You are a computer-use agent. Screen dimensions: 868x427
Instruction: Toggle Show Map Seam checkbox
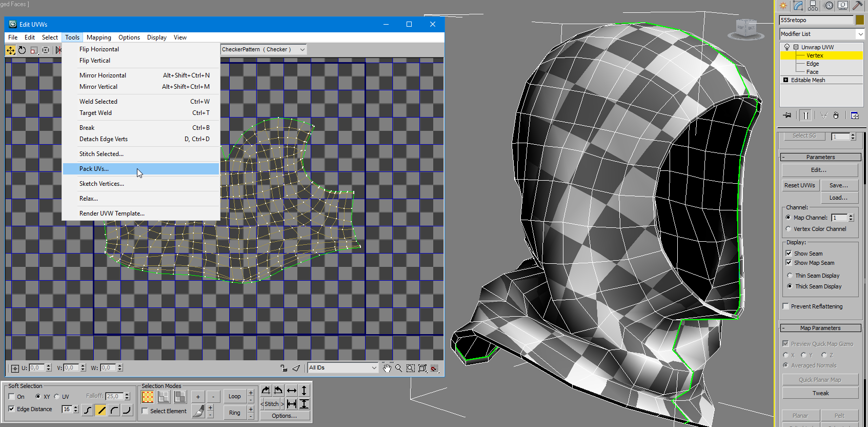[789, 263]
